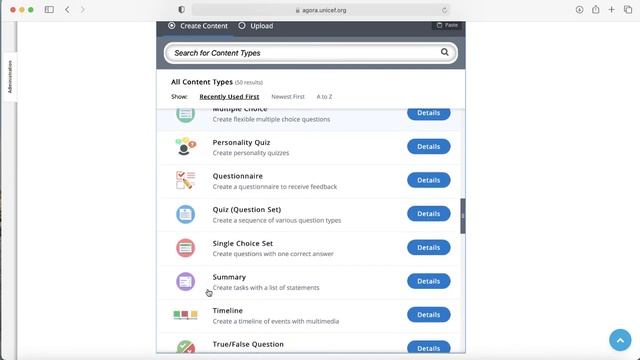The image size is (640, 360).
Task: Focus the Search for Content Types field
Action: click(311, 53)
